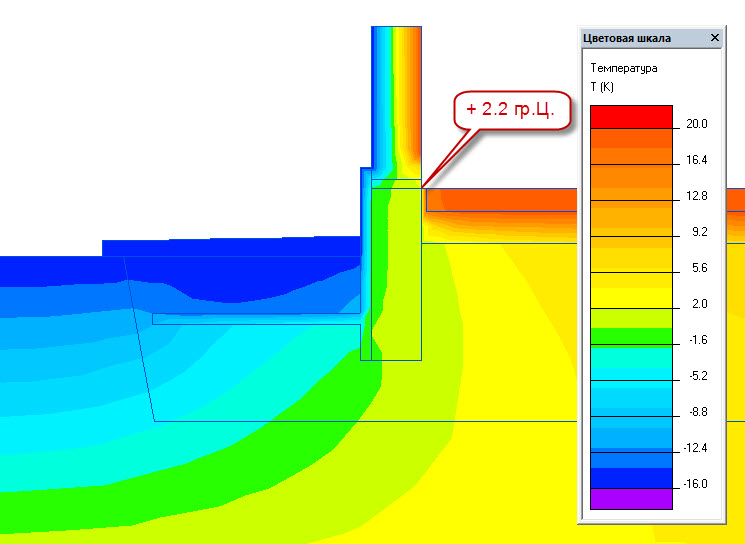745x544 pixels.
Task: Select the 16.4 scale tick label
Action: pos(696,161)
